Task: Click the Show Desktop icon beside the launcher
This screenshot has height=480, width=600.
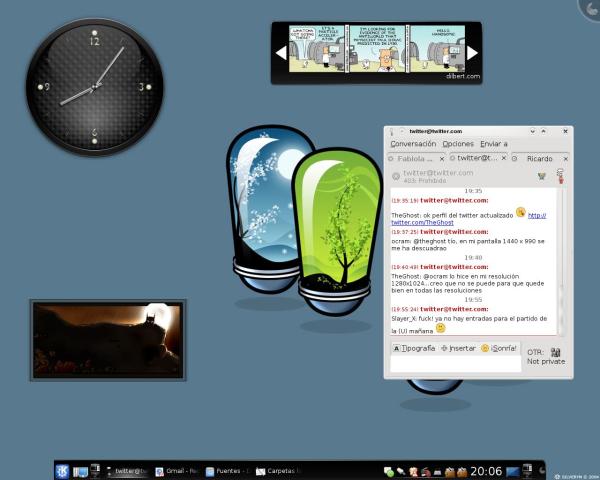Action: pos(80,472)
